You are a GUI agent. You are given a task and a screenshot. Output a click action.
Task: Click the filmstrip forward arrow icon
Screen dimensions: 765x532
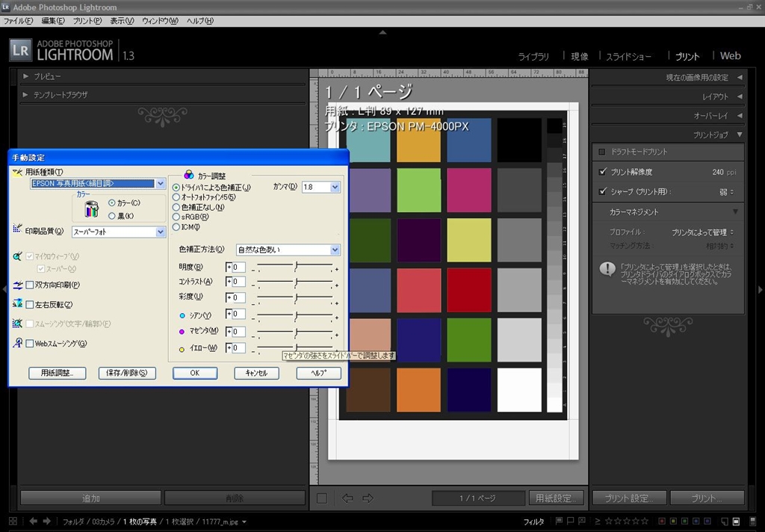(x=47, y=522)
